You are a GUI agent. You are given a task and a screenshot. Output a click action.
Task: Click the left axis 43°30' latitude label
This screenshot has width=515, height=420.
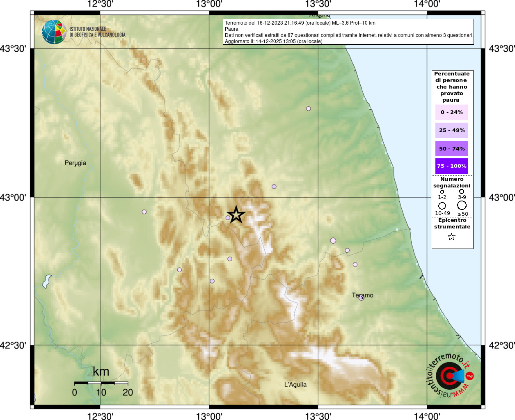[x=13, y=48]
